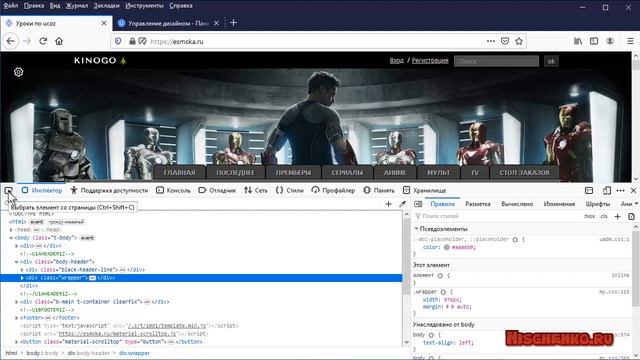Screen dimensions: 640x360
Task: Collapse the div class body-header node
Action: point(17,262)
